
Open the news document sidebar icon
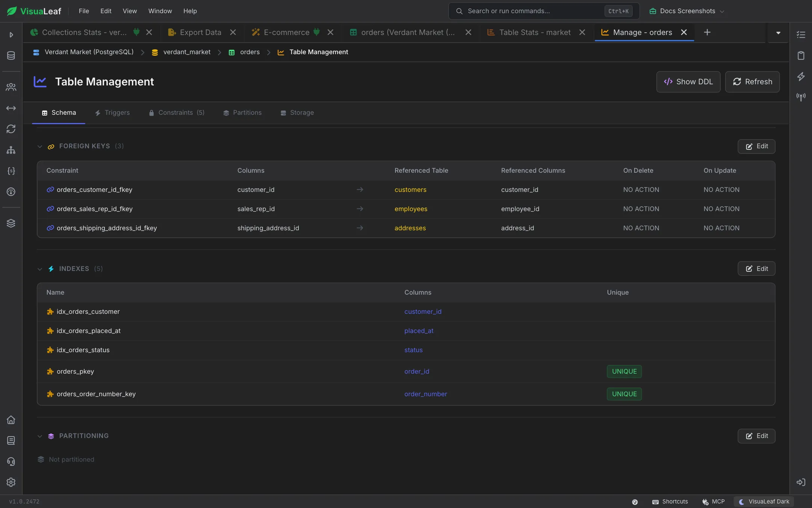coord(11,440)
